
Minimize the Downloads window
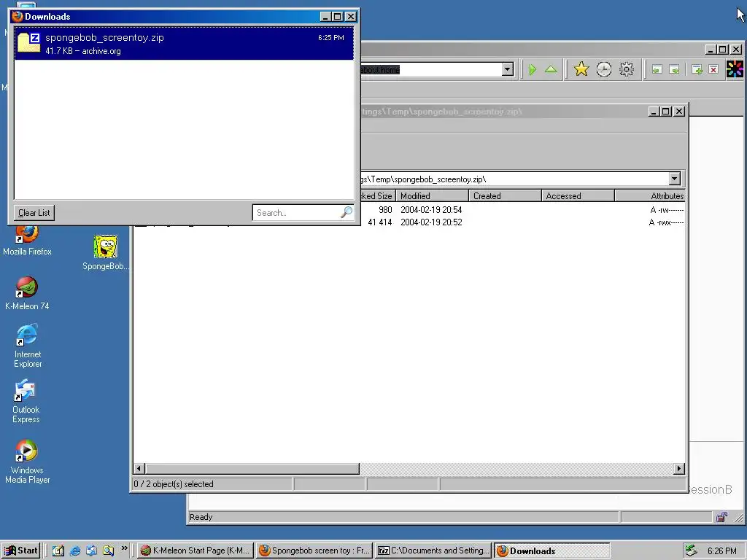[x=325, y=17]
